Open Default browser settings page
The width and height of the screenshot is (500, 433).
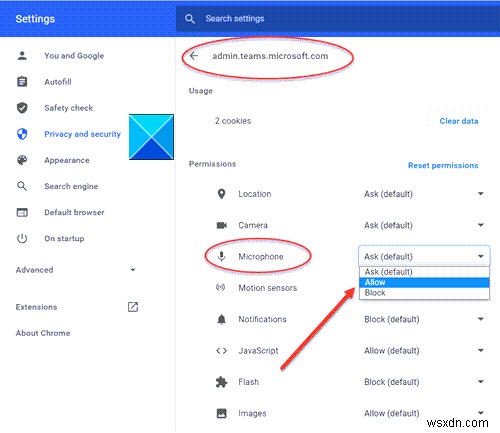(x=74, y=212)
